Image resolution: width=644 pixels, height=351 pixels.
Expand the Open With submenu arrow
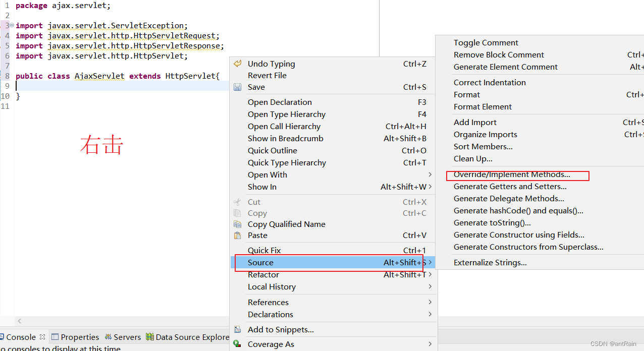click(430, 174)
